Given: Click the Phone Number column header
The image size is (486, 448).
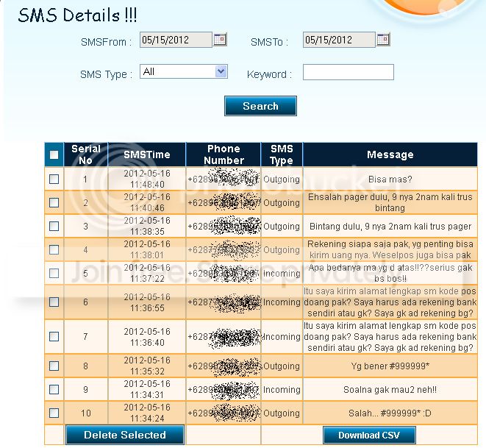Looking at the screenshot, I should coord(224,154).
